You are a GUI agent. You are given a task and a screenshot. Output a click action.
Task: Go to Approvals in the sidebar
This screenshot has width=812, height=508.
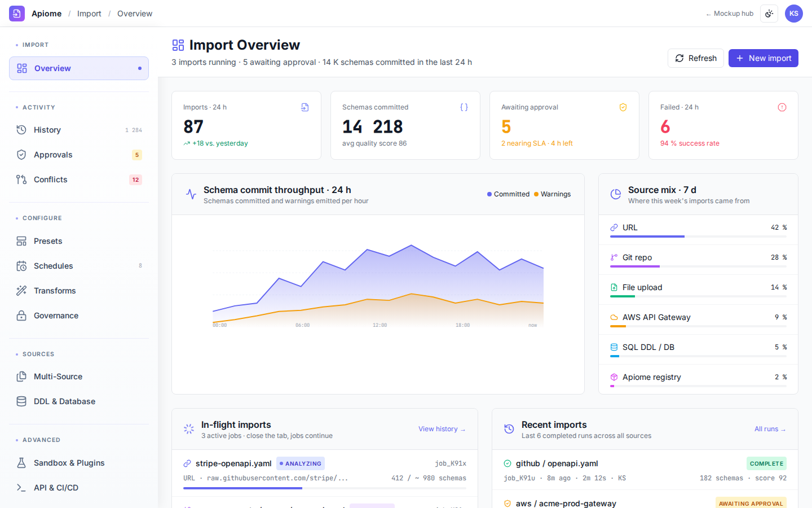[79, 155]
